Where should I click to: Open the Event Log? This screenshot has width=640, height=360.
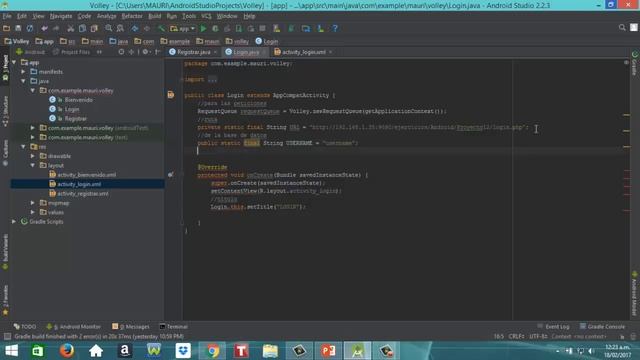click(x=553, y=327)
